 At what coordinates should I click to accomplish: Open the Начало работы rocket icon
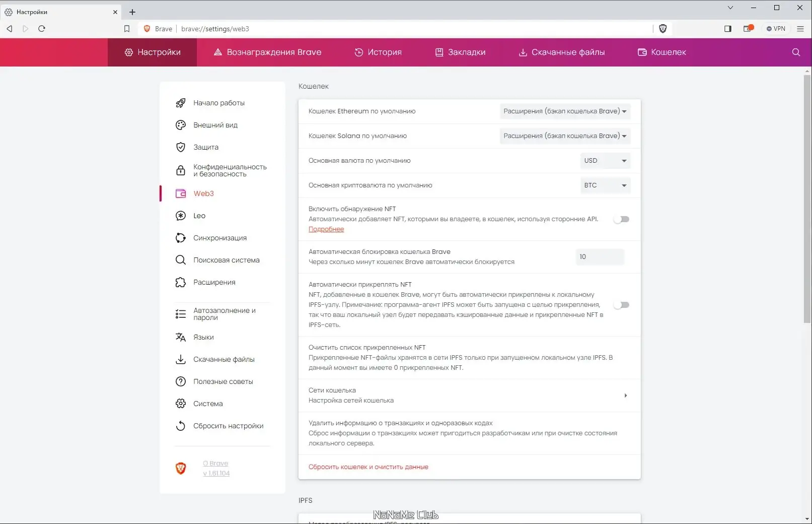181,103
